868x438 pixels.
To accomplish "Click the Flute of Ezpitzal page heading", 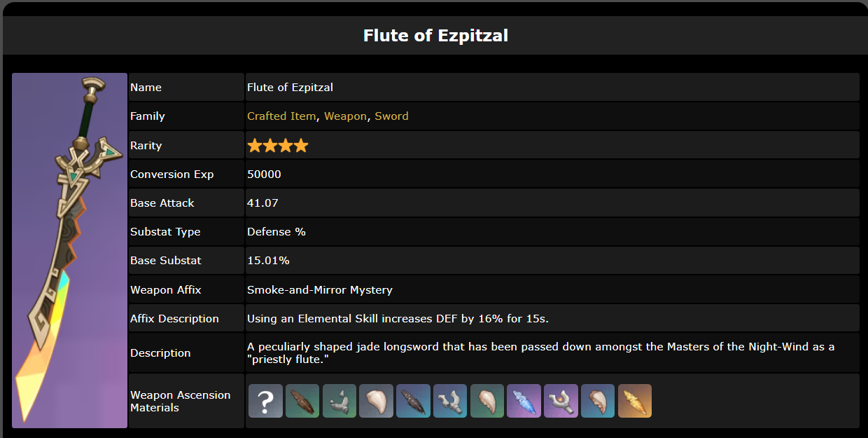I will [x=435, y=35].
